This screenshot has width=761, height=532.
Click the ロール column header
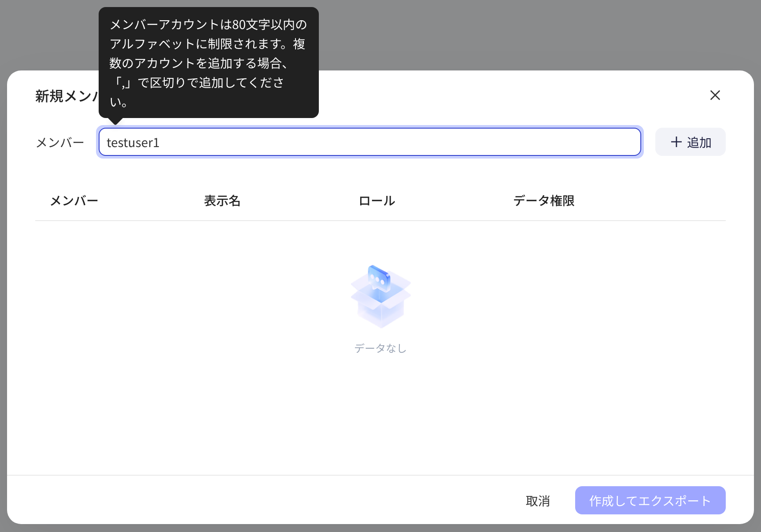pyautogui.click(x=377, y=201)
